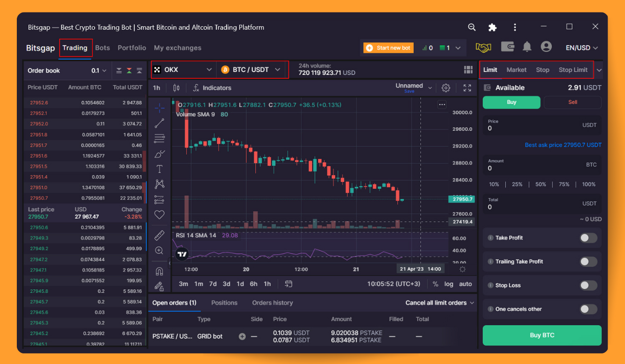
Task: Select the crosshair cursor tool
Action: 160,108
